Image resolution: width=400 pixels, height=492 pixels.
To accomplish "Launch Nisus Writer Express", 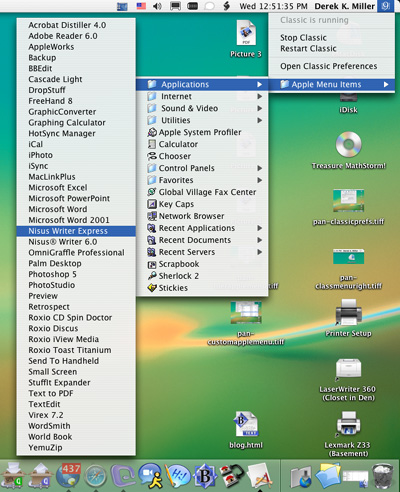I will click(76, 231).
